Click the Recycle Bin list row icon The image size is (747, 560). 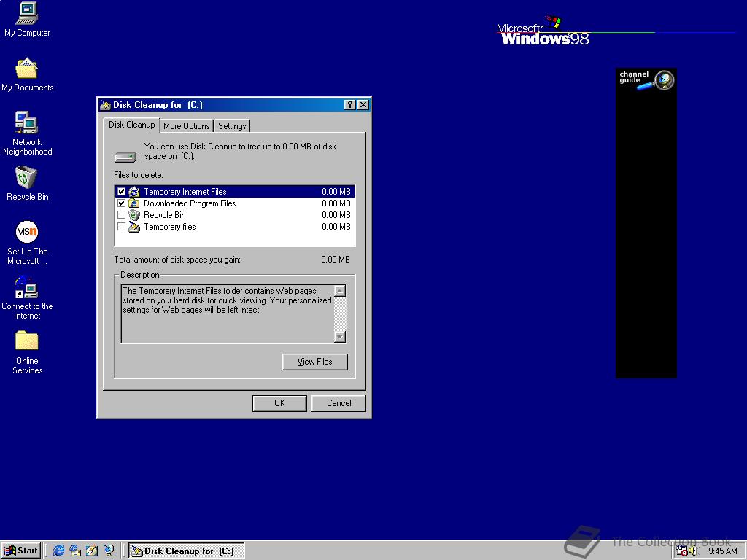134,215
